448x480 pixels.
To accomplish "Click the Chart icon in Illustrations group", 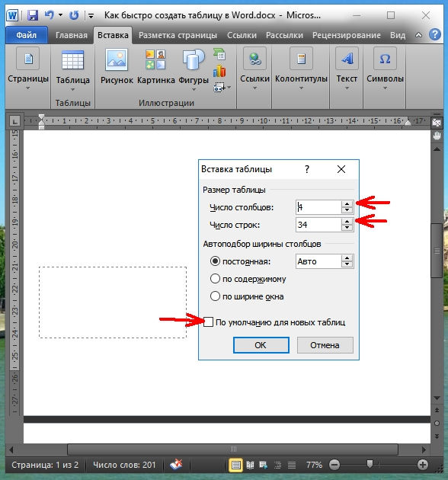I will (x=219, y=71).
